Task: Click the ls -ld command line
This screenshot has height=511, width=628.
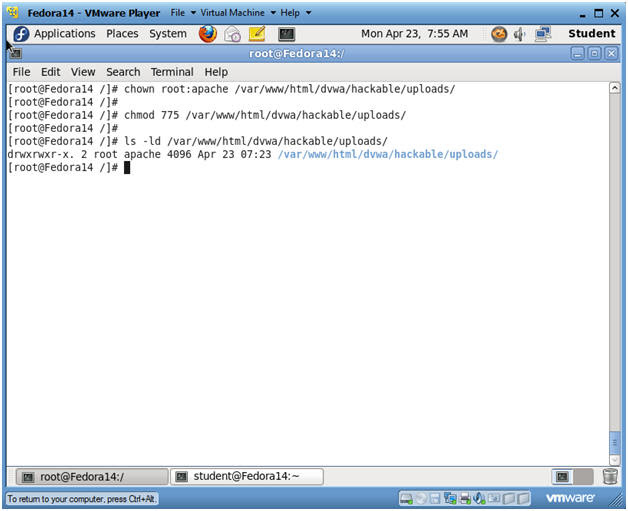Action: (x=198, y=141)
